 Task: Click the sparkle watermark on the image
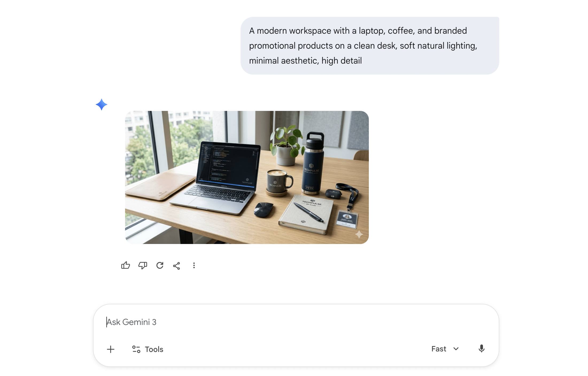[x=359, y=234]
